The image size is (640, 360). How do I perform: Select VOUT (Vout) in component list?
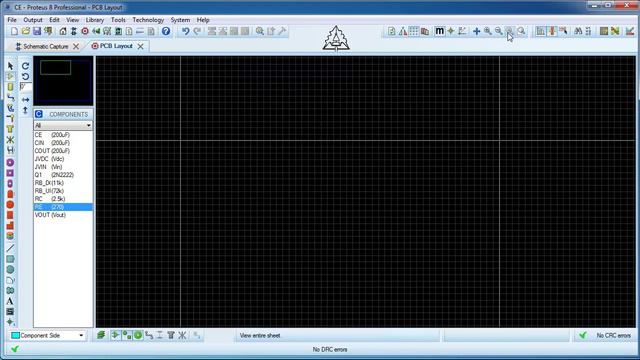(63, 215)
